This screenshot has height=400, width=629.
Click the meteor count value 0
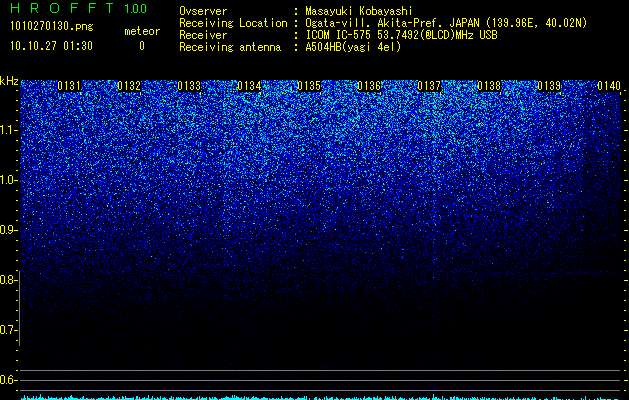(142, 46)
